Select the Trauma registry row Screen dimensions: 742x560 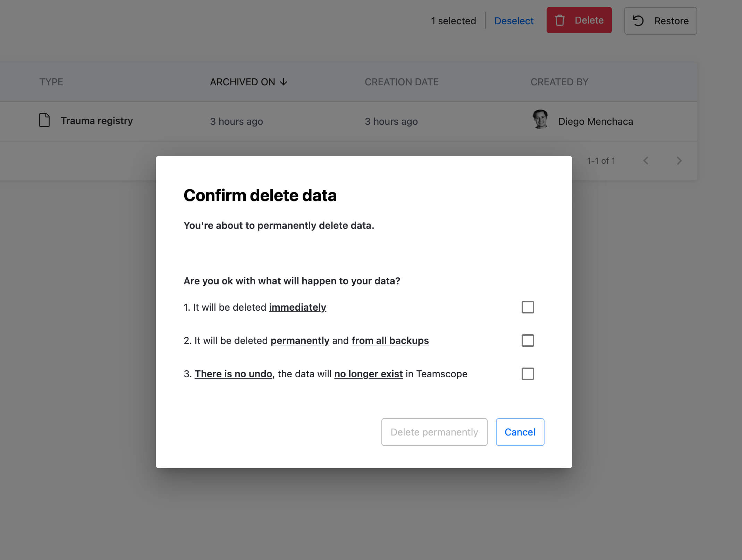[96, 121]
